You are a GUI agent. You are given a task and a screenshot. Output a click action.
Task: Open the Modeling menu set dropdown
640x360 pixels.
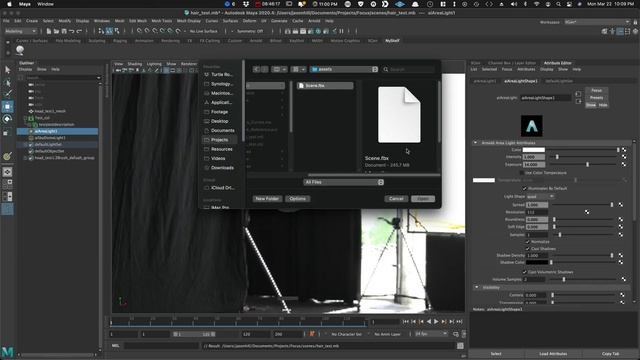(20, 31)
